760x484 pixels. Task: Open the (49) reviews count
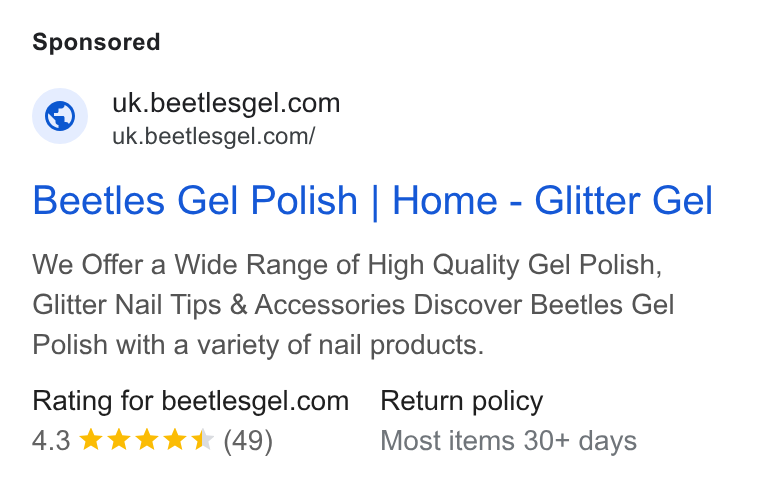(x=248, y=441)
